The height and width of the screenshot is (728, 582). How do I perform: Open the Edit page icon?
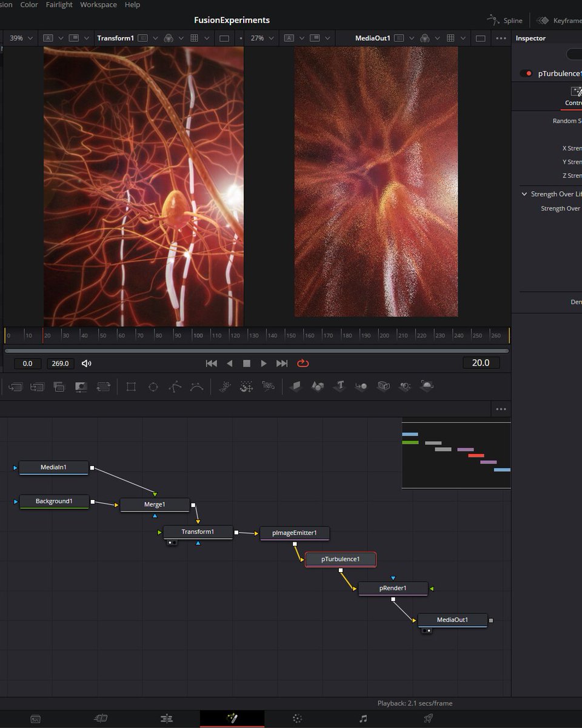tap(166, 719)
